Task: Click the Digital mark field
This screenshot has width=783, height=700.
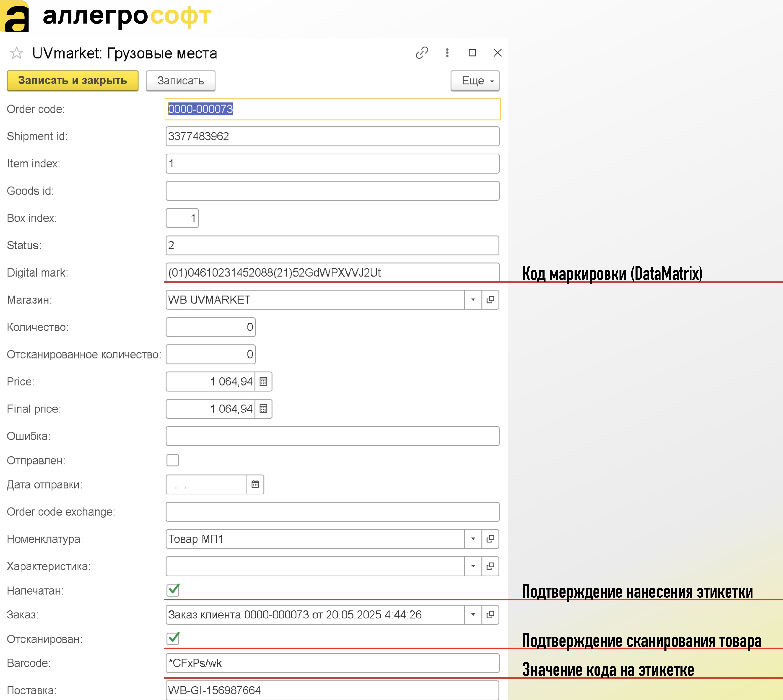Action: tap(333, 272)
